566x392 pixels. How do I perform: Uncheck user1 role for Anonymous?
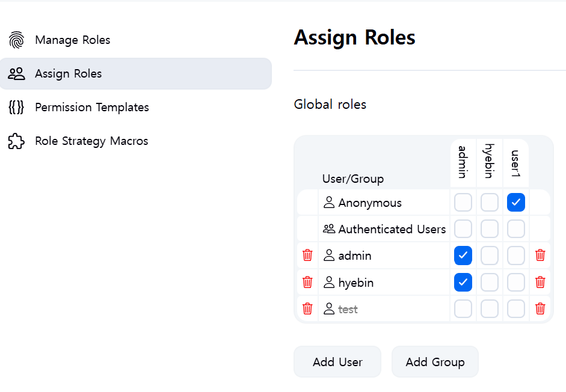[516, 203]
